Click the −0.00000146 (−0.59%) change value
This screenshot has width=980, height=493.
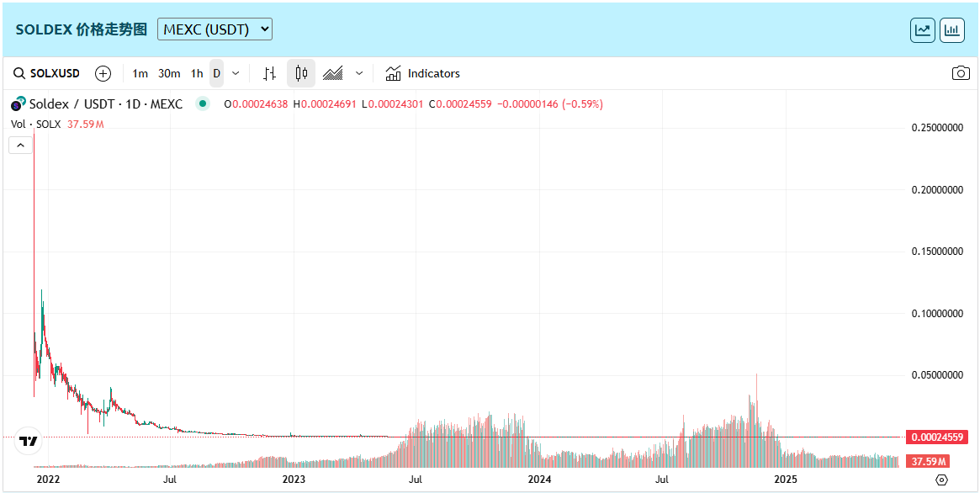[x=550, y=104]
